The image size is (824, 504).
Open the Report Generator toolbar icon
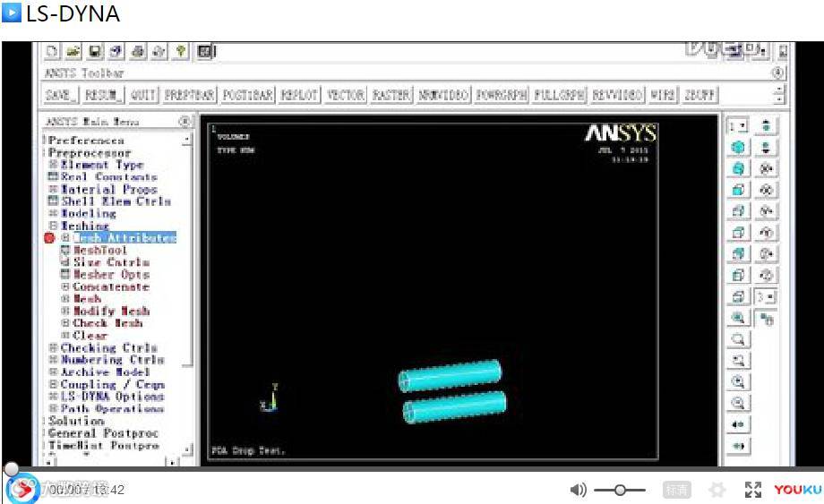point(159,51)
